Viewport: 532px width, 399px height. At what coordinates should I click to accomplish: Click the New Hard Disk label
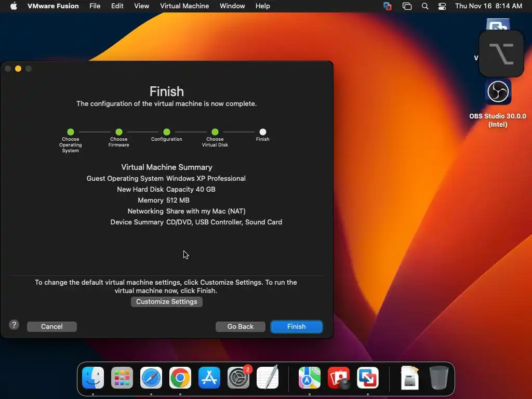(x=140, y=189)
